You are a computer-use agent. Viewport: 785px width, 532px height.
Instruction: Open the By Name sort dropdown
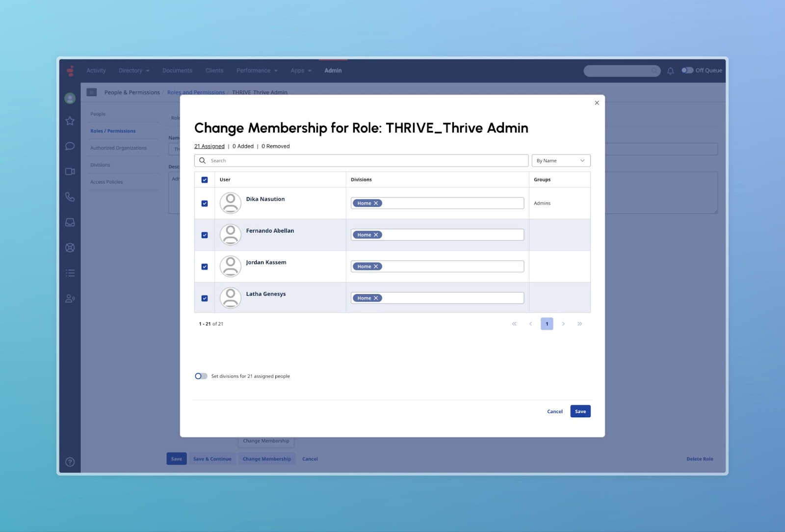click(x=561, y=160)
